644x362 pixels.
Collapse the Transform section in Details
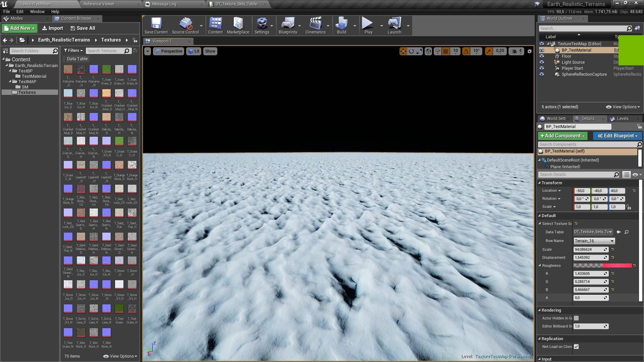pyautogui.click(x=540, y=183)
